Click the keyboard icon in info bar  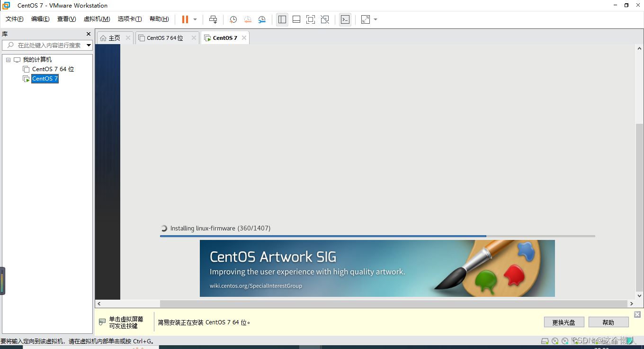pyautogui.click(x=102, y=322)
